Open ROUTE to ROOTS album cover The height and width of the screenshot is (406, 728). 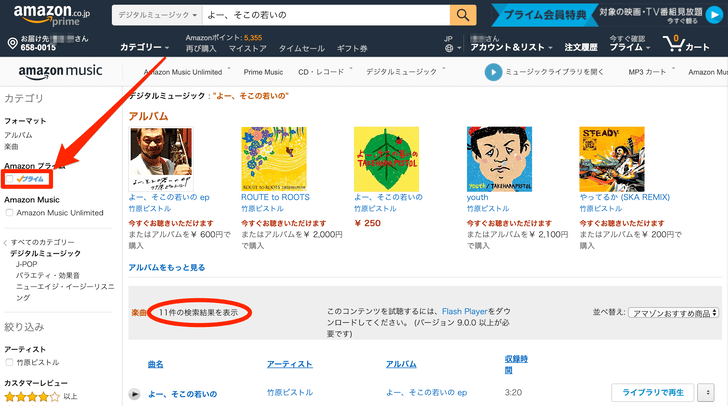point(273,159)
